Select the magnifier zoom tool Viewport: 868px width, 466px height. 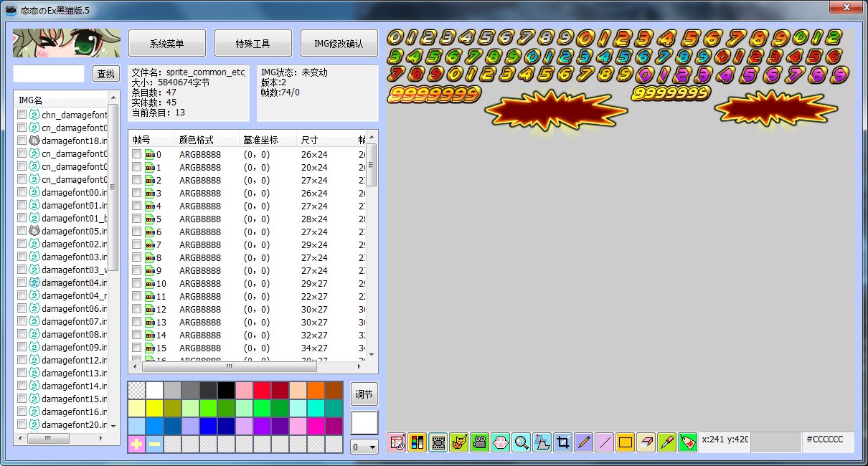522,442
